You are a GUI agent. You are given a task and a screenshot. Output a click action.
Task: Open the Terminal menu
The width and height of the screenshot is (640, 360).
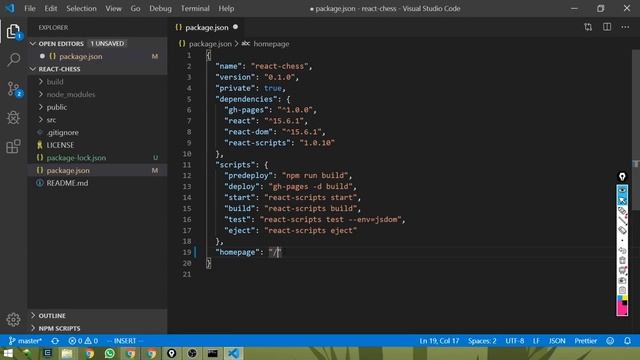coord(195,8)
